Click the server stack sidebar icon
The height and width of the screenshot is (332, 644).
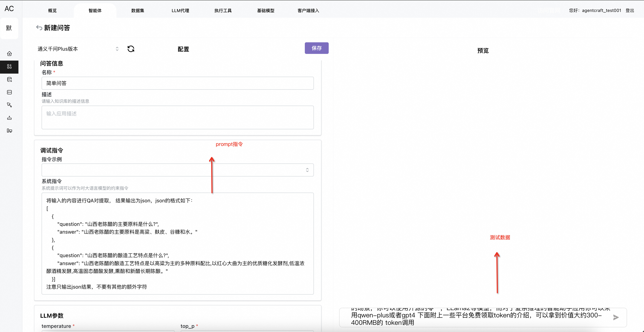pos(9,92)
